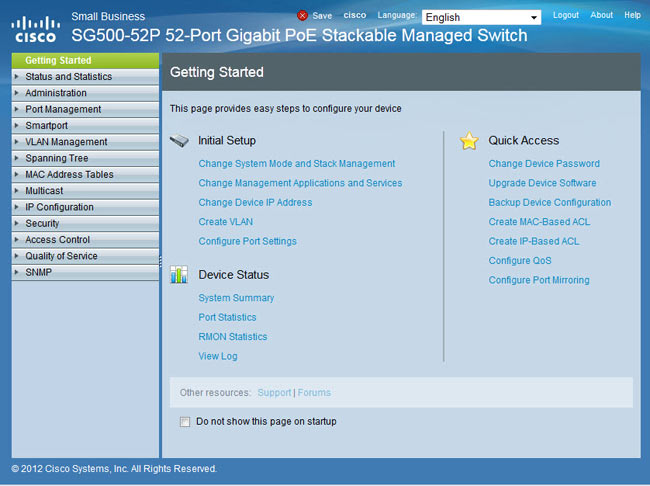The height and width of the screenshot is (486, 650).
Task: Click the 'cisco' username in header
Action: click(355, 15)
